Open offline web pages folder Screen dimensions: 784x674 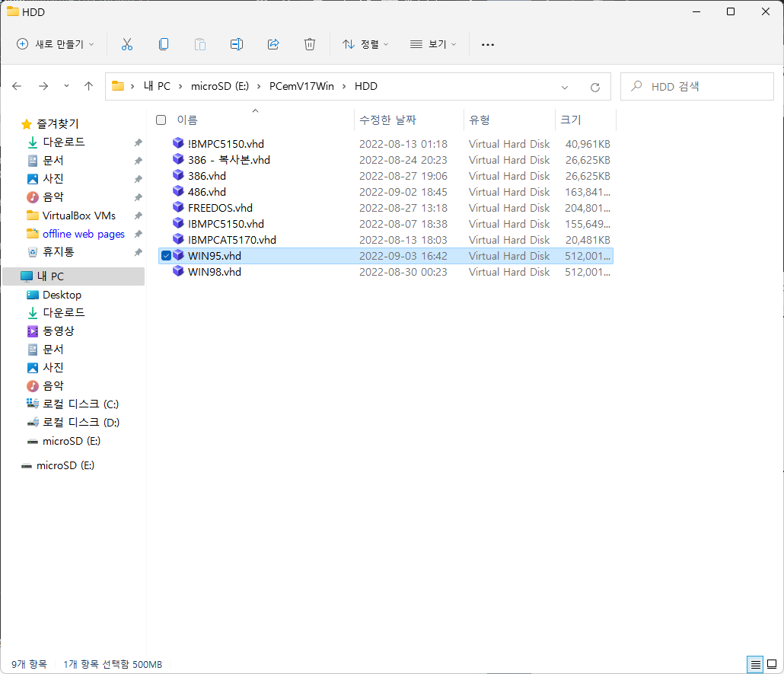pos(83,234)
